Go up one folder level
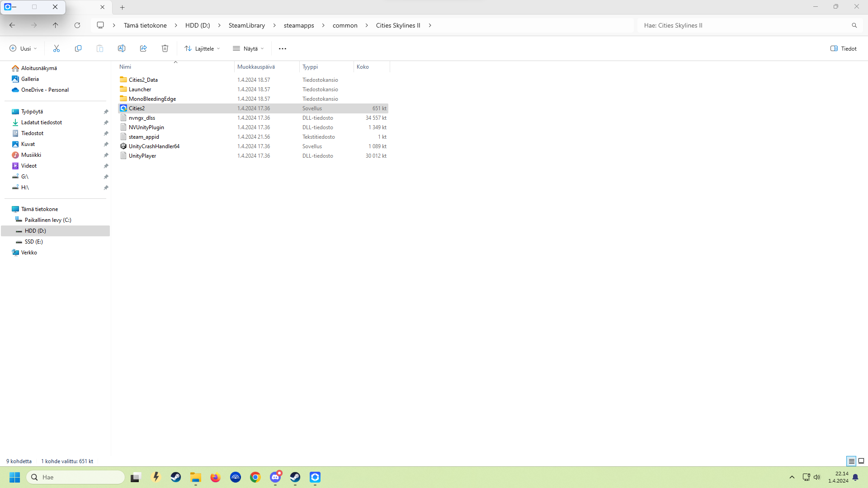The height and width of the screenshot is (488, 868). (56, 25)
